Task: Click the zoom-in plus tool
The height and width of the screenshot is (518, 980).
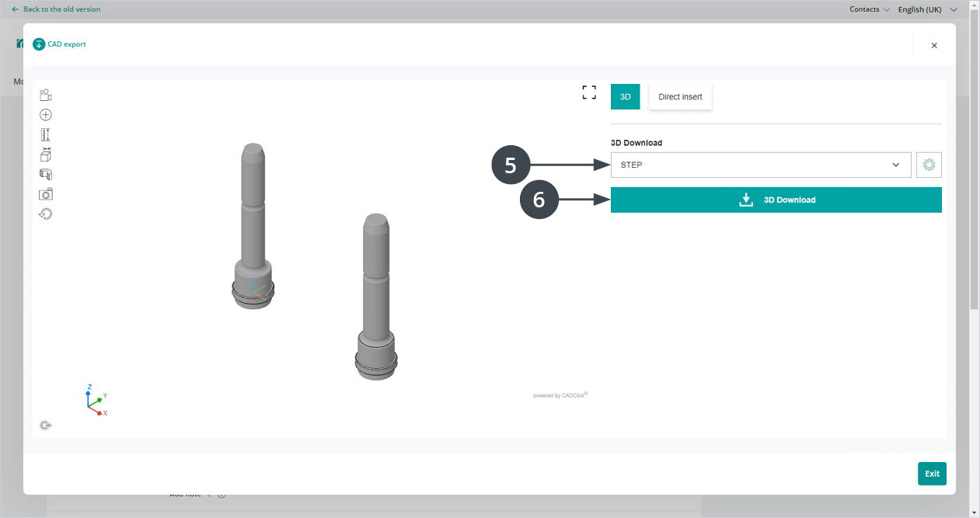Action: (45, 114)
